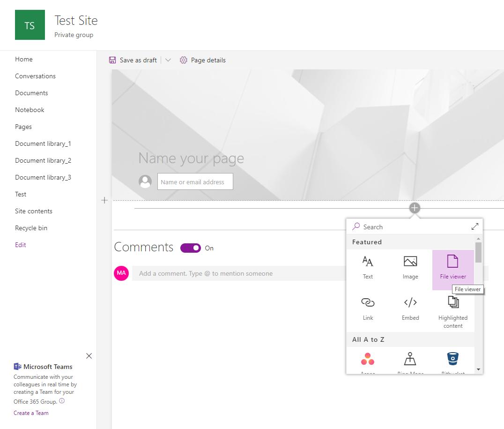
Task: Click Save as draft
Action: (133, 60)
